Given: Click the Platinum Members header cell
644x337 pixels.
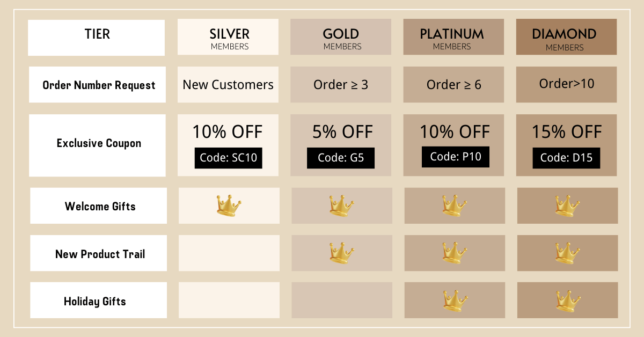Looking at the screenshot, I should point(453,37).
